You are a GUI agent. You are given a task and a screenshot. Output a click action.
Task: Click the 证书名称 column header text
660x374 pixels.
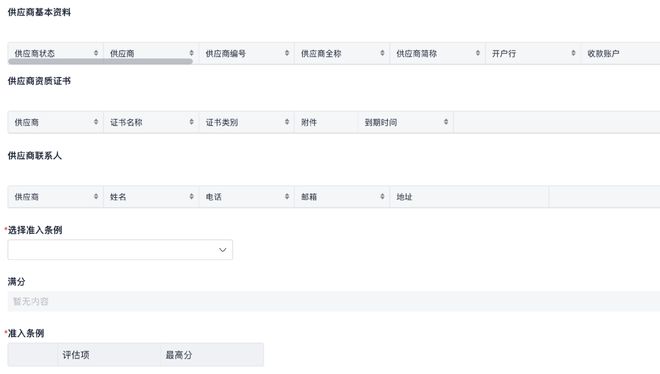tap(126, 122)
